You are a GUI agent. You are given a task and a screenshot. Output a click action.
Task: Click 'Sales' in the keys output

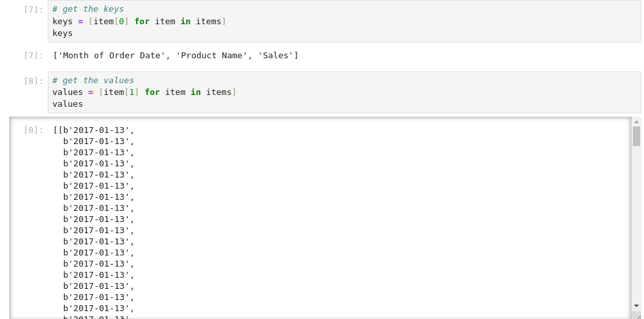coord(276,56)
